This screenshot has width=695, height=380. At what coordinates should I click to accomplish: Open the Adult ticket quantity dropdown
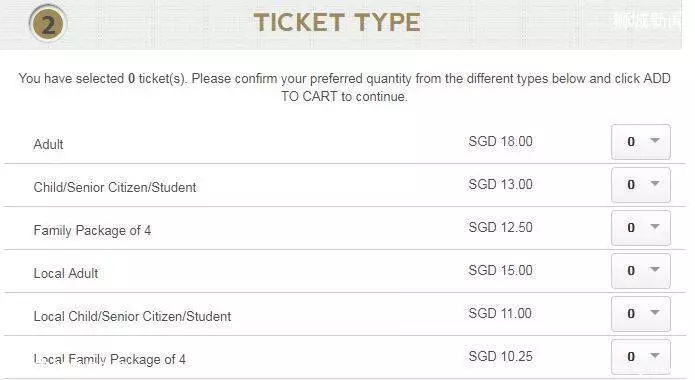point(640,142)
